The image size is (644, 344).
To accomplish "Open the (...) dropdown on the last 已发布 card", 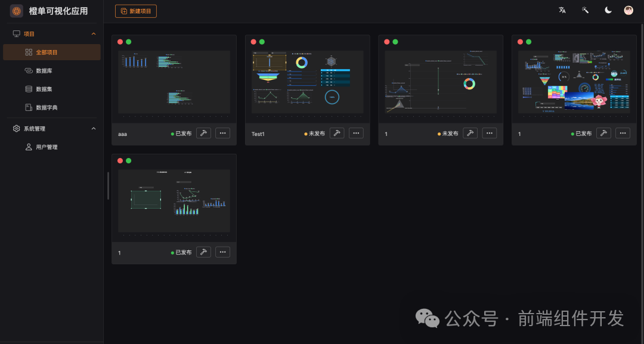I will click(x=623, y=134).
